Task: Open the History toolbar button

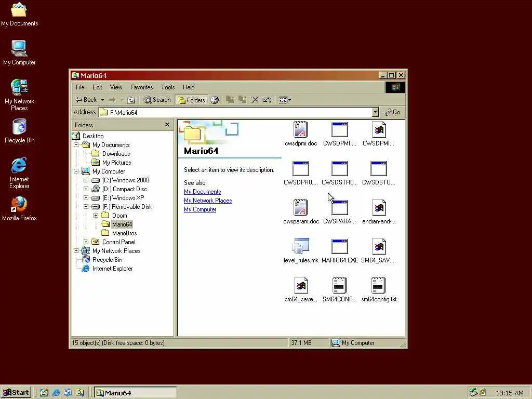Action: (215, 100)
